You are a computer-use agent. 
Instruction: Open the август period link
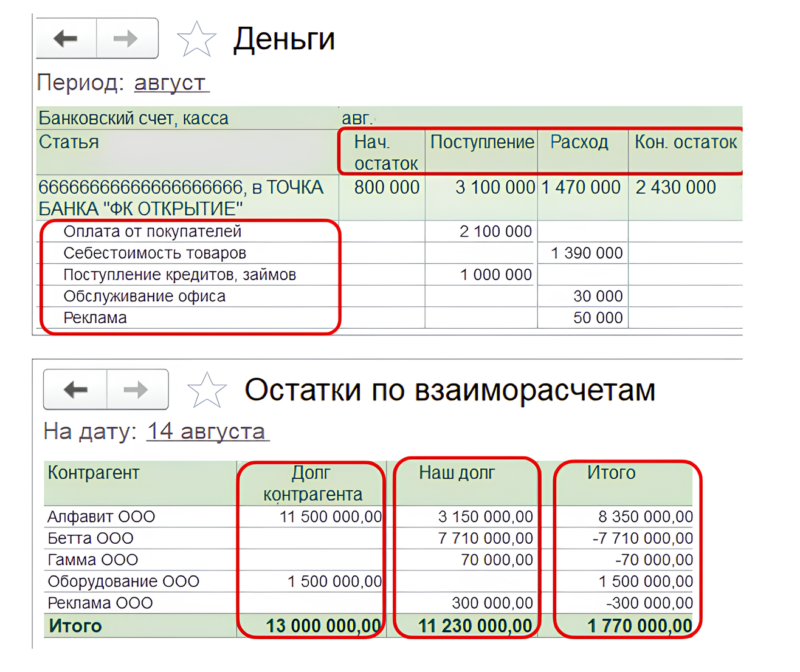171,83
